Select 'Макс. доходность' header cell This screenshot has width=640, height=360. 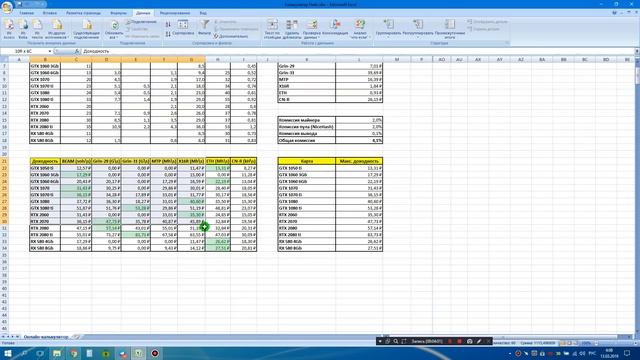click(x=359, y=161)
